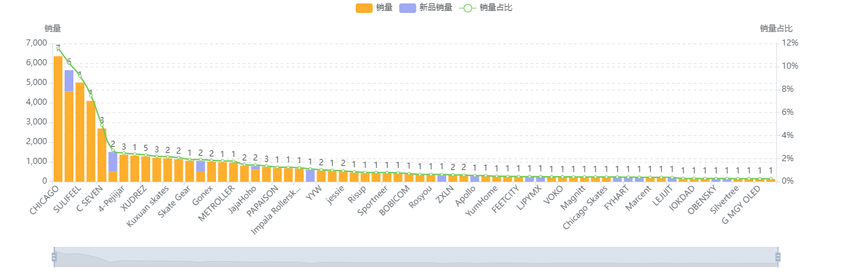This screenshot has width=868, height=272.
Task: Click the Risup axis label
Action: [x=357, y=193]
